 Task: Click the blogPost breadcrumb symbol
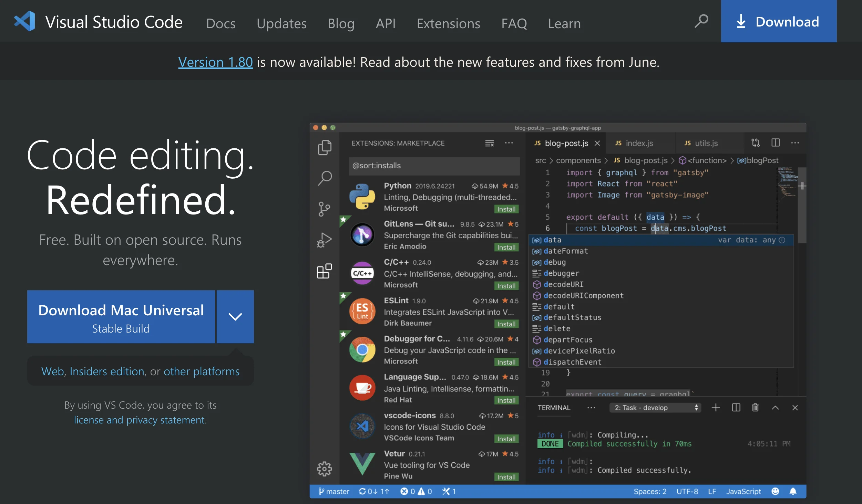pyautogui.click(x=758, y=160)
